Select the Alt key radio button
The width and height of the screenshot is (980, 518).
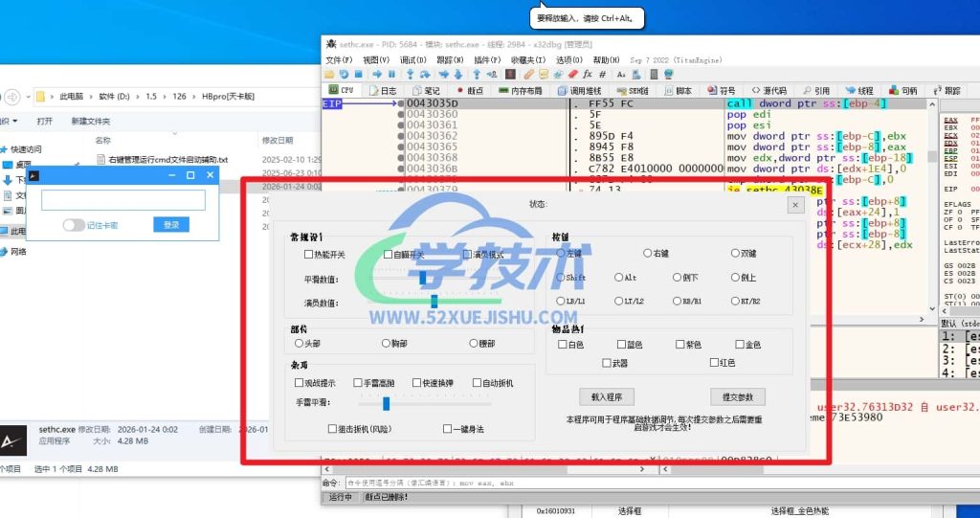pos(618,277)
